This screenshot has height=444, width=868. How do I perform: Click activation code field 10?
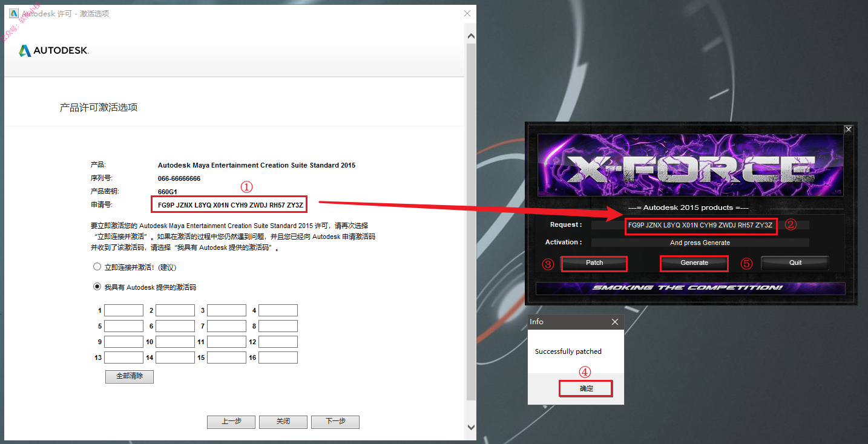tap(175, 342)
